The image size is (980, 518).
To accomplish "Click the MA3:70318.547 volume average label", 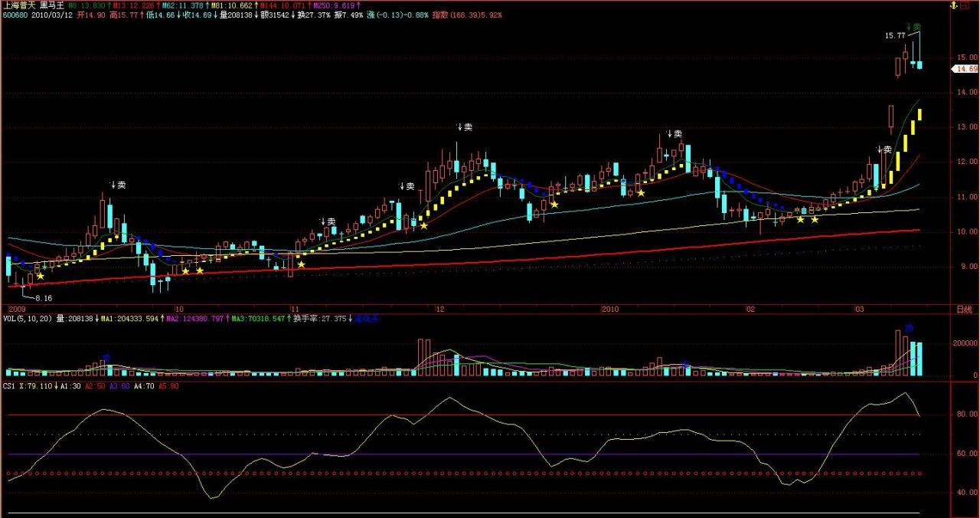I will 259,318.
